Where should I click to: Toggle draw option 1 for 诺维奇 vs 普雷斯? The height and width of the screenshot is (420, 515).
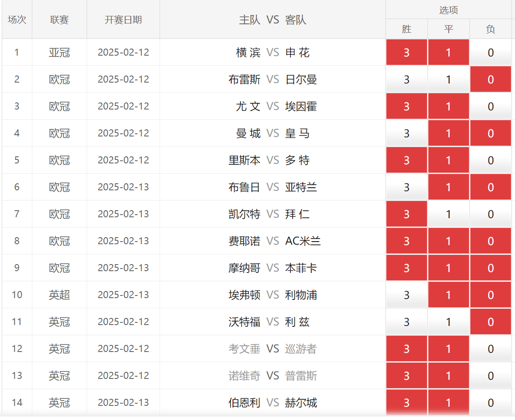[449, 375]
